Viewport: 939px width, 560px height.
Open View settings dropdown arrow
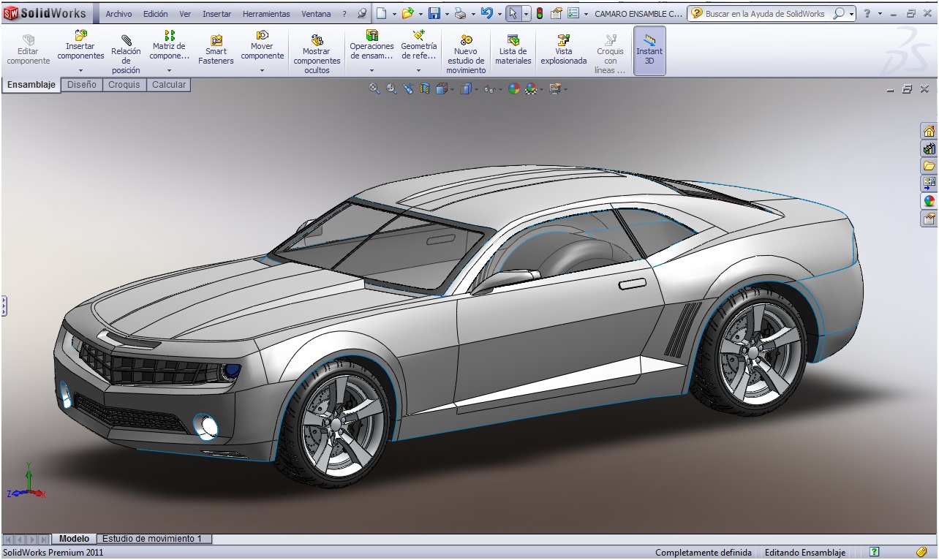click(566, 89)
